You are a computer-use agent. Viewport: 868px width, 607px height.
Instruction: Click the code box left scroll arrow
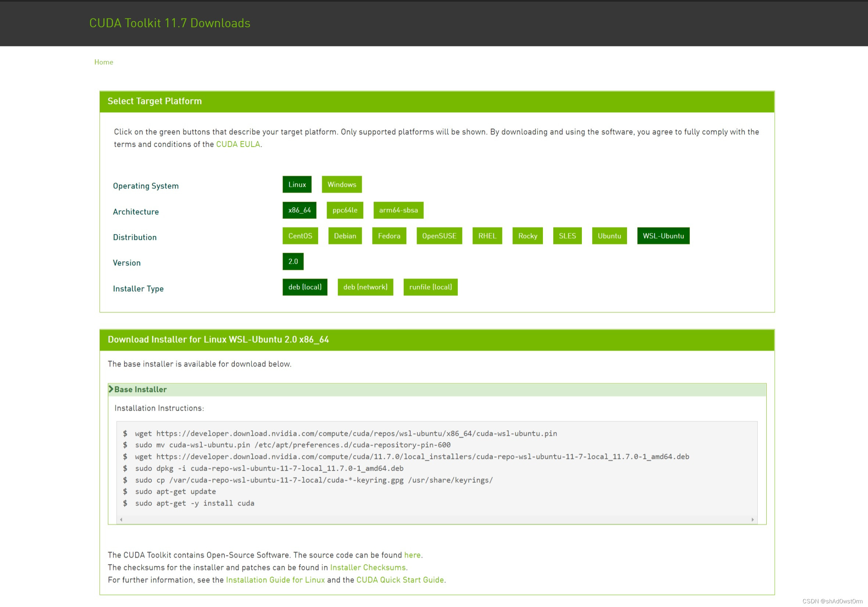tap(121, 520)
